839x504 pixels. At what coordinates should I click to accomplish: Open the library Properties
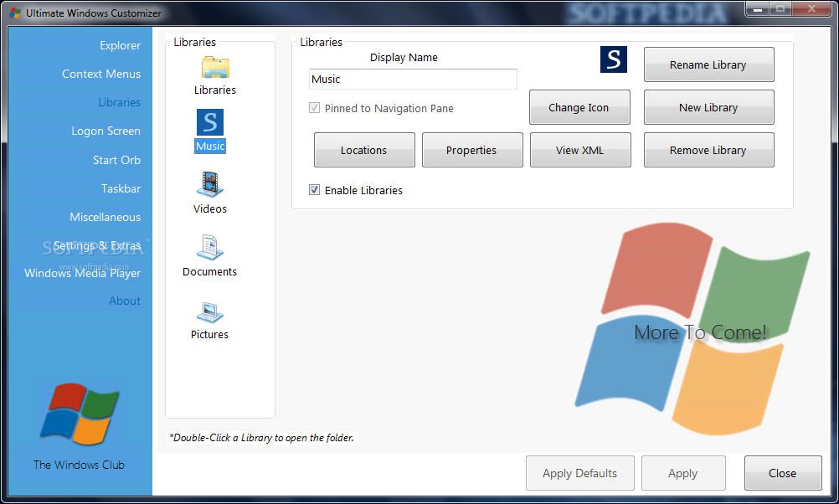pos(472,151)
